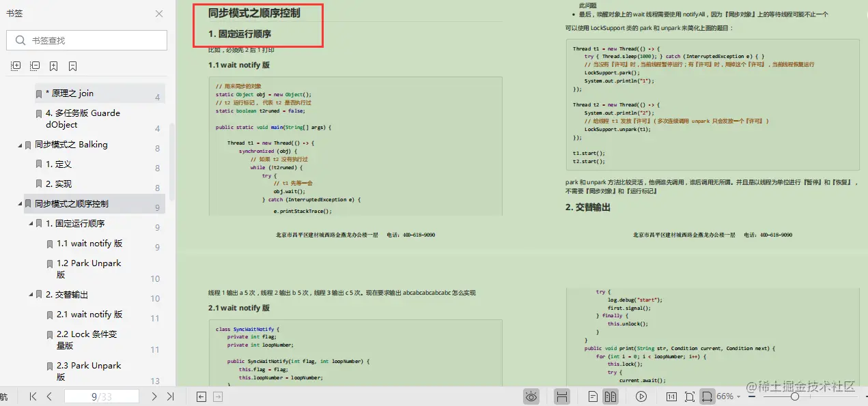
Task: Start the auto-scroll playback
Action: pos(641,396)
